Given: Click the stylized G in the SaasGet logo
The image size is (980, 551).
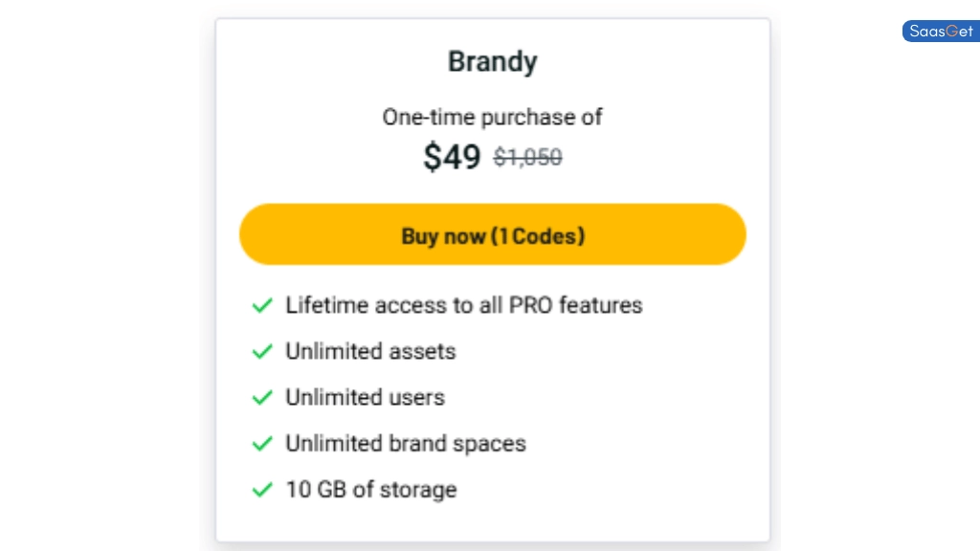Looking at the screenshot, I should (x=953, y=32).
